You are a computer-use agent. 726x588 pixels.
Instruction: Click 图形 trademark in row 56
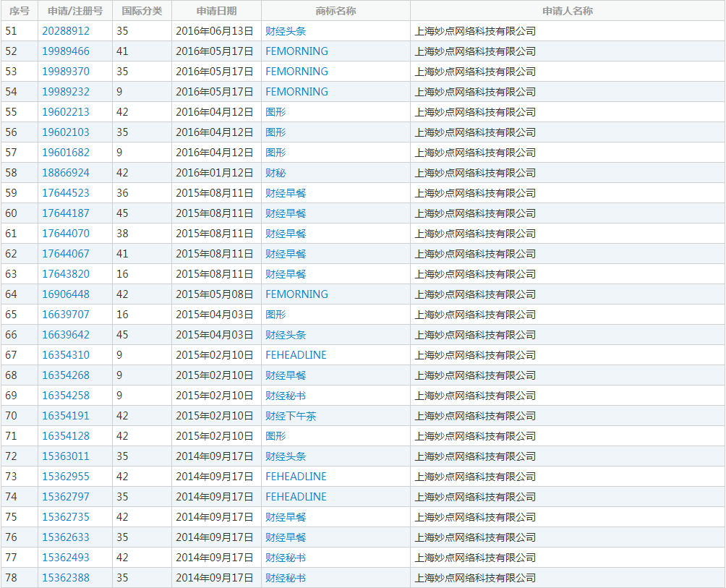276,132
